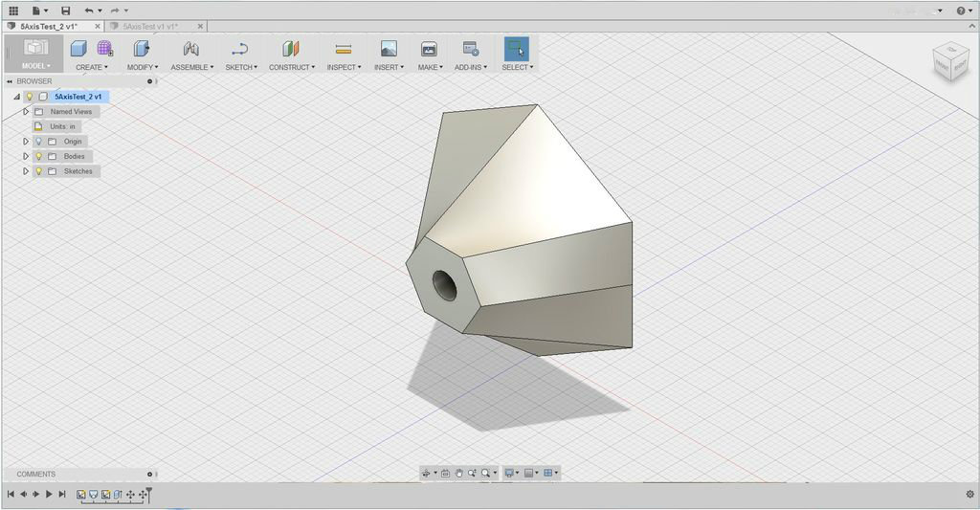Expand the Bodies folder in browser
Screen dimensions: 980x510
[26, 156]
